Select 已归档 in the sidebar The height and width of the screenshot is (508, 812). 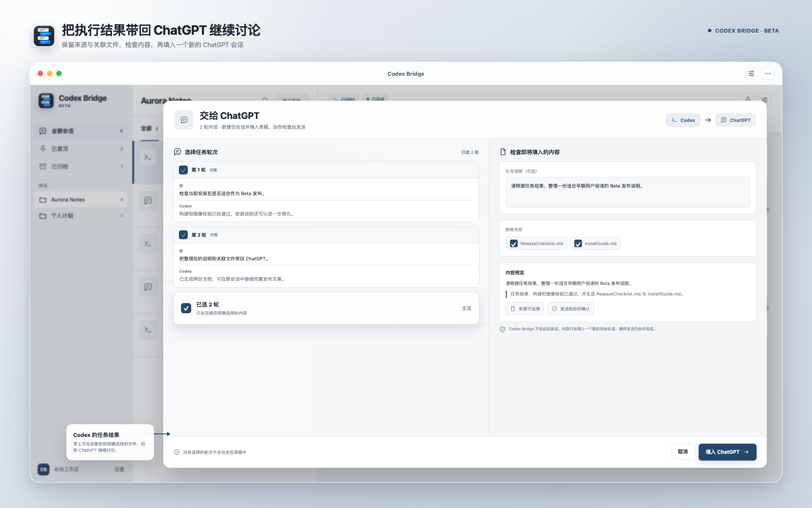point(81,166)
